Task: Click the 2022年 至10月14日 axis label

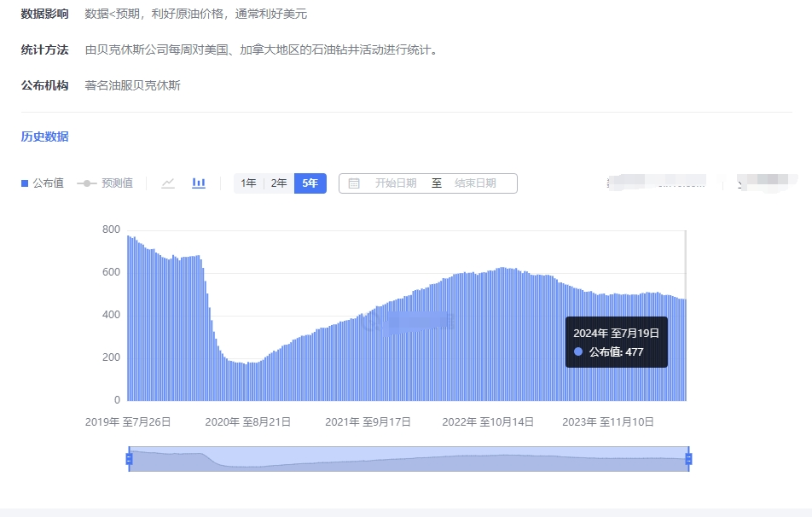Action: point(488,421)
